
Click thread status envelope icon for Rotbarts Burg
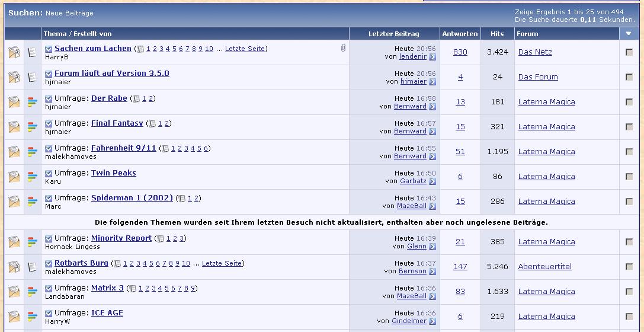(14, 266)
